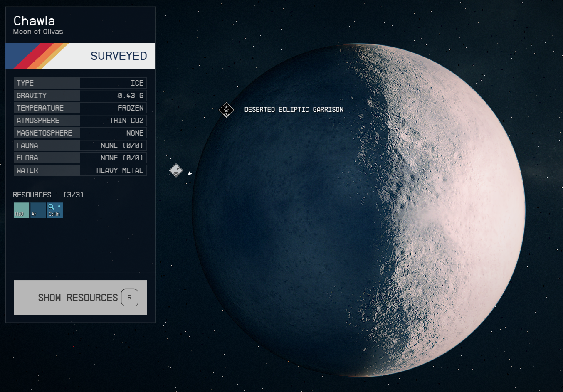Viewport: 563px width, 392px height.
Task: Select the TEMPERATURE row label
Action: [47, 108]
